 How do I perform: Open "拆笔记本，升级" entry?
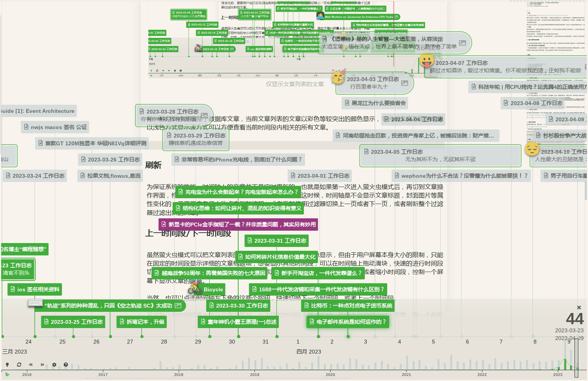pos(142,322)
